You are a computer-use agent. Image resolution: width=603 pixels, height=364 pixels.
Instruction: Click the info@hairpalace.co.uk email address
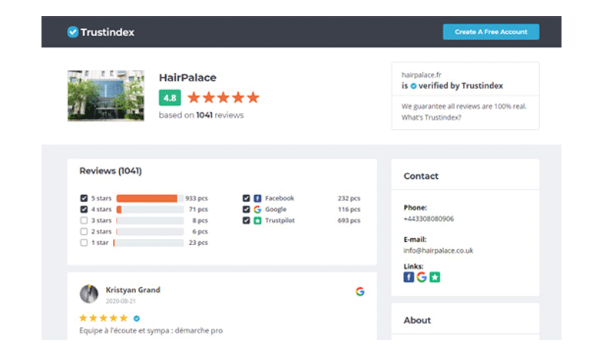pos(438,250)
